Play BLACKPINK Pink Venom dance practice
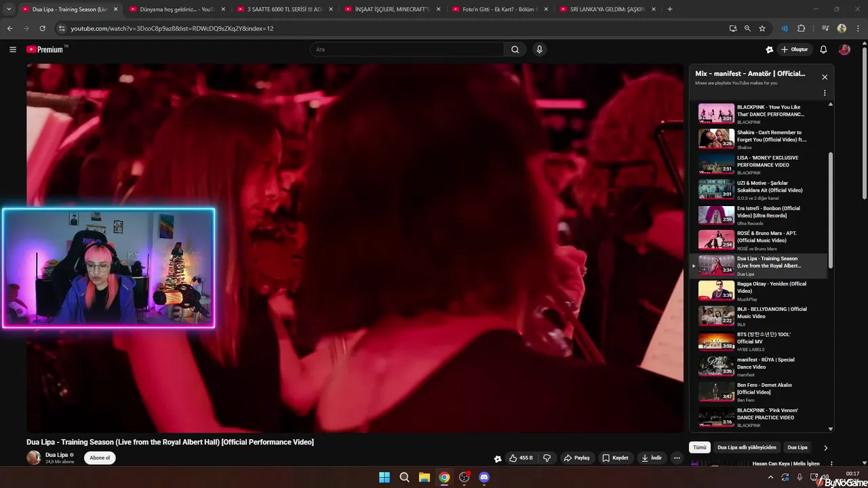Screen dimensions: 868x488 [x=758, y=417]
